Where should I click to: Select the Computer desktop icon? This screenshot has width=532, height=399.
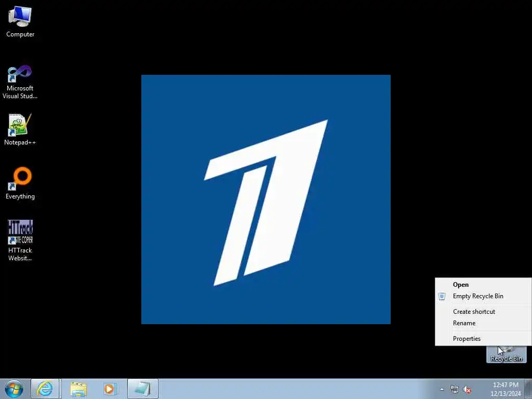coord(20,22)
